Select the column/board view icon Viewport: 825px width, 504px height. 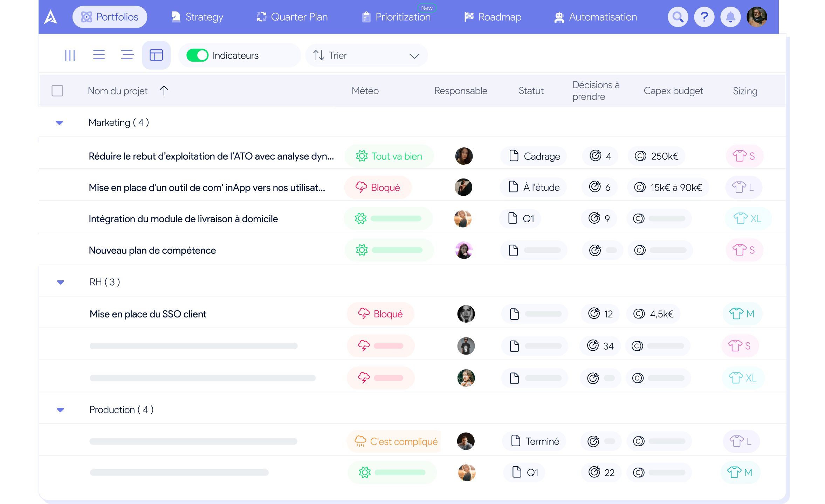[156, 55]
